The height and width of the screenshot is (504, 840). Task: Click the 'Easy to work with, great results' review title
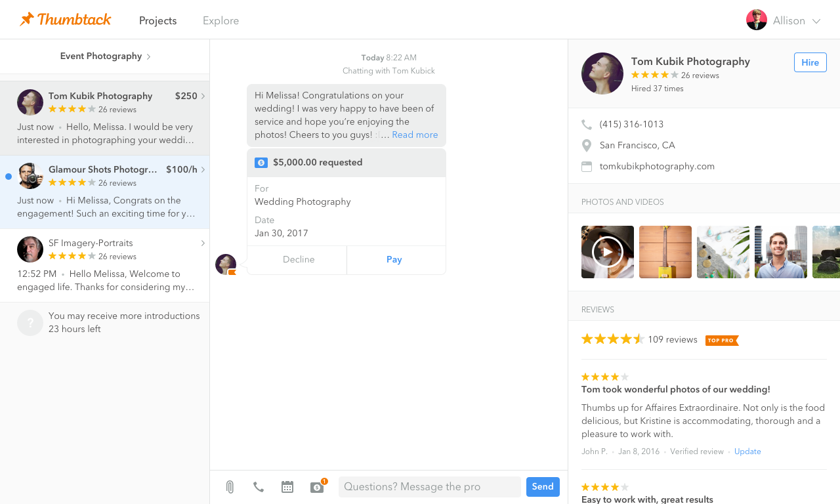pos(647,499)
